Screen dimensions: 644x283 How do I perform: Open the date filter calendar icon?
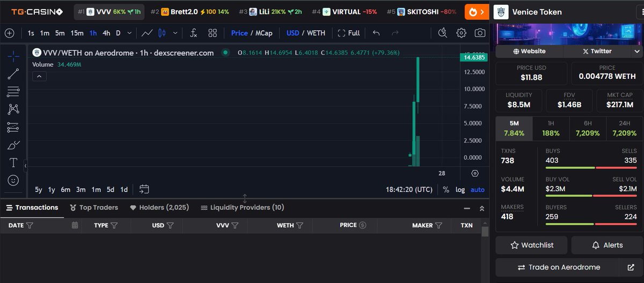(75, 226)
